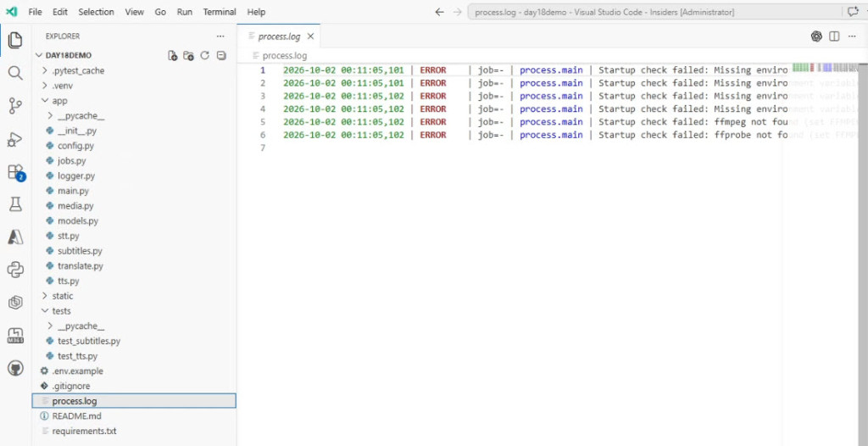
Task: Open the Run and Debug view
Action: click(x=15, y=139)
